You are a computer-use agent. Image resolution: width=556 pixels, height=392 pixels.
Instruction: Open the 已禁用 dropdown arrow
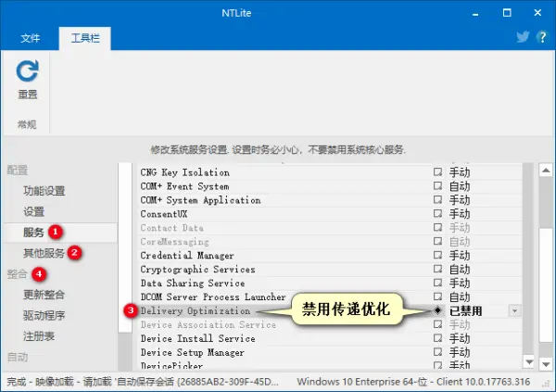coord(514,311)
